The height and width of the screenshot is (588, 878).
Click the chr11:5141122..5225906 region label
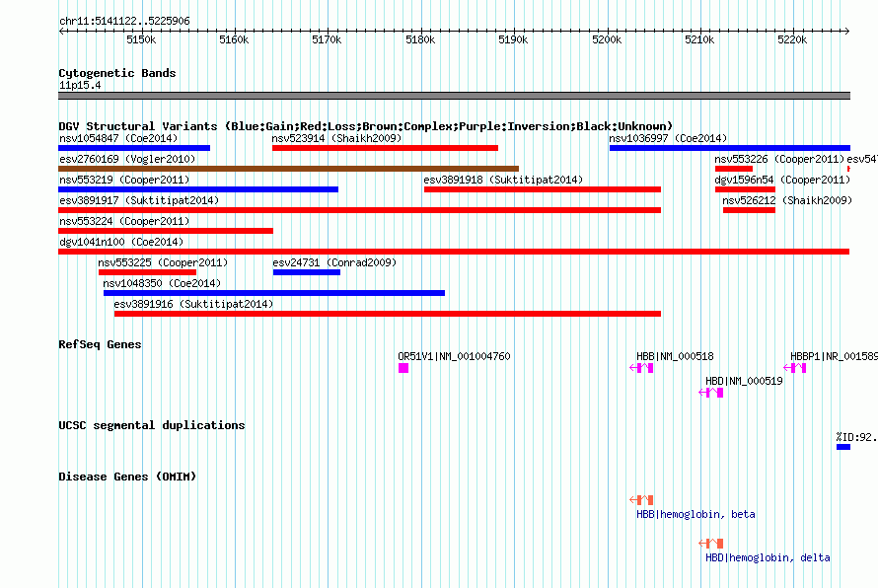point(124,21)
